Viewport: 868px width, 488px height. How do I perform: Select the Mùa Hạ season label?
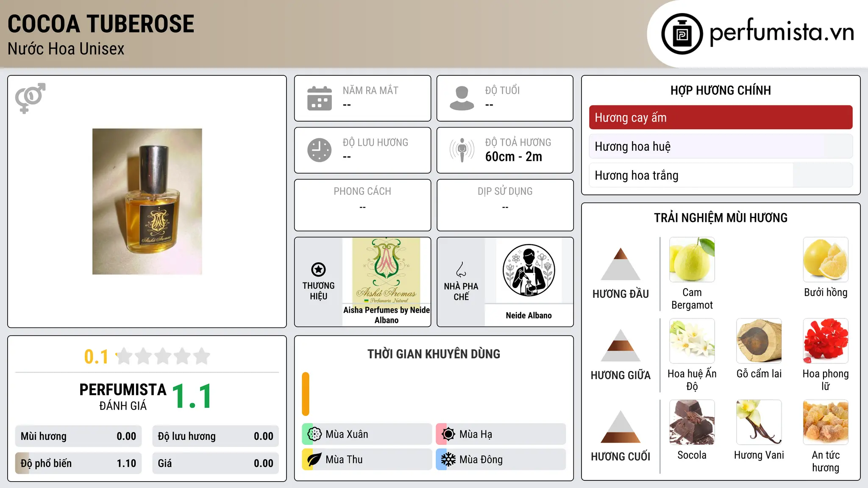(476, 434)
